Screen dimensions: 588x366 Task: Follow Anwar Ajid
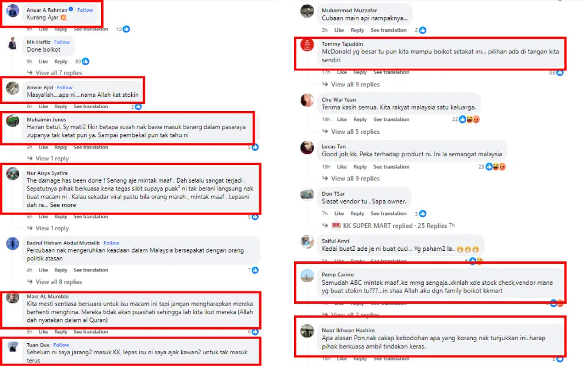point(65,88)
